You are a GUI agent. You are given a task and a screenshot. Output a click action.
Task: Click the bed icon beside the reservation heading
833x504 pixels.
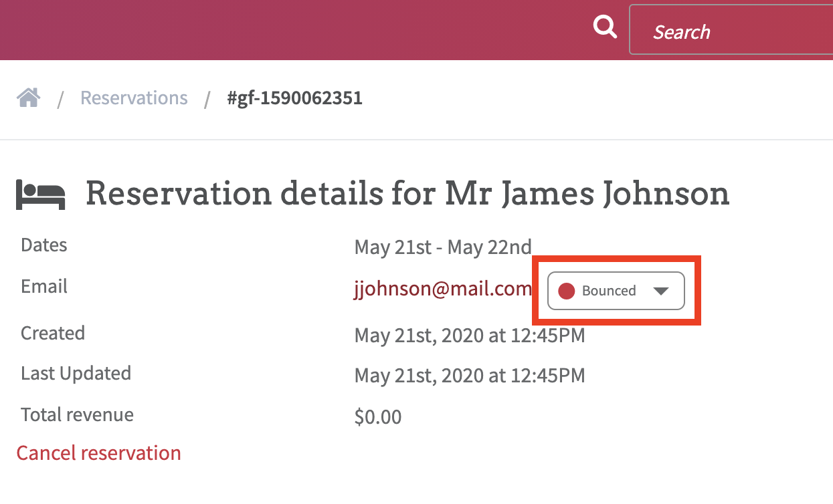(x=41, y=195)
